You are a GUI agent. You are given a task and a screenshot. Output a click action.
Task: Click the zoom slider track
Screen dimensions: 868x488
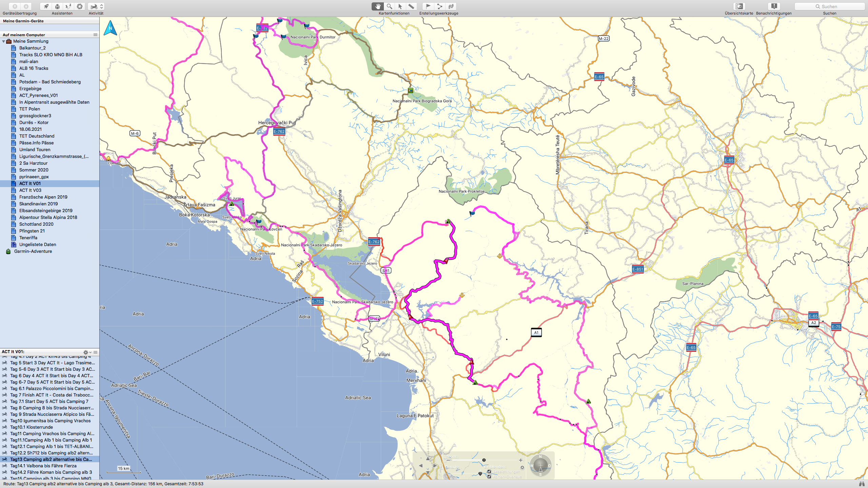click(484, 460)
